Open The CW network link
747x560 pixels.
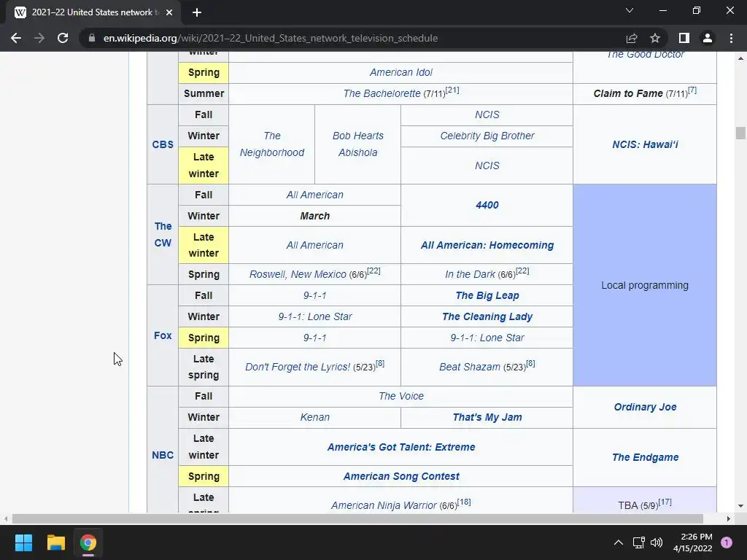[x=163, y=234]
